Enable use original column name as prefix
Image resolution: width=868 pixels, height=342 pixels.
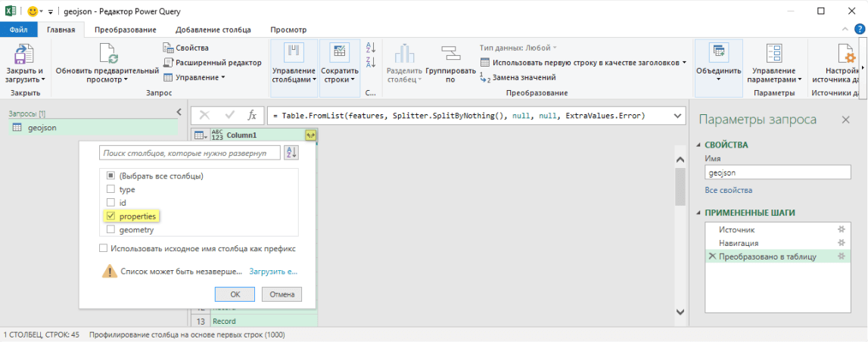[x=104, y=248]
